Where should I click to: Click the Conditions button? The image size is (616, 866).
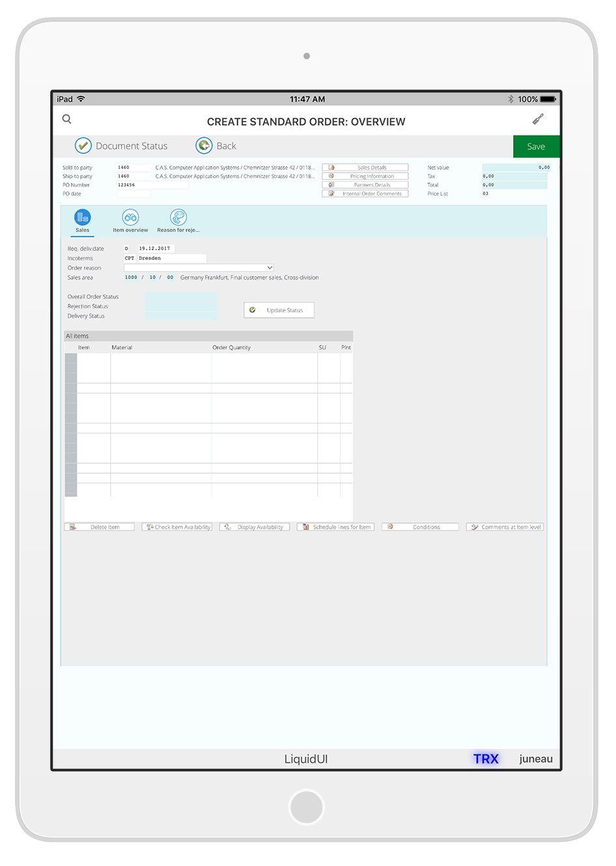click(420, 527)
